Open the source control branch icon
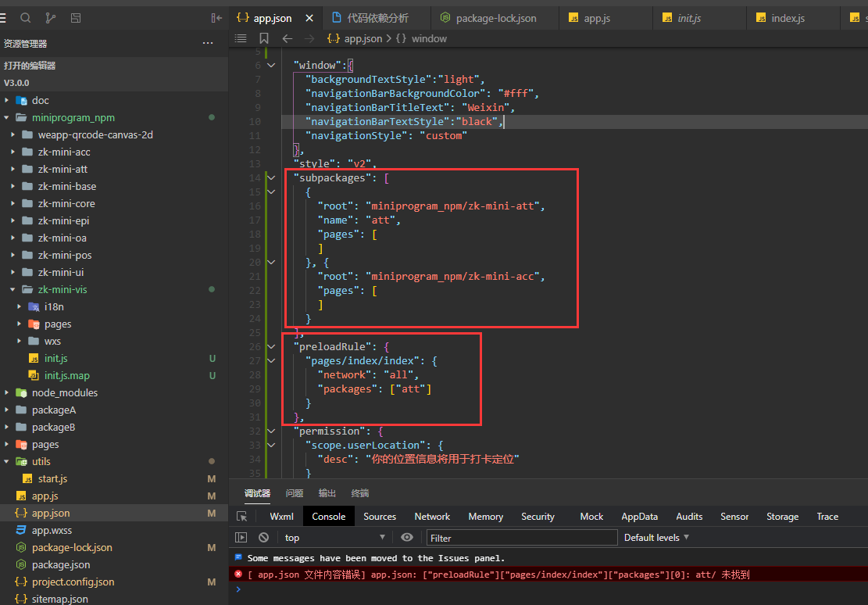The image size is (868, 605). [x=51, y=17]
